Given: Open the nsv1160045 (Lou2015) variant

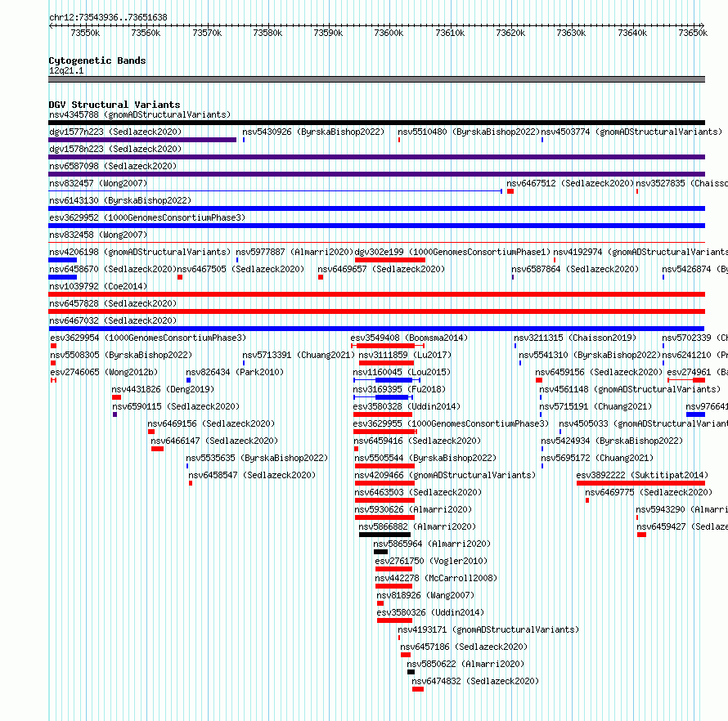Looking at the screenshot, I should (402, 372).
